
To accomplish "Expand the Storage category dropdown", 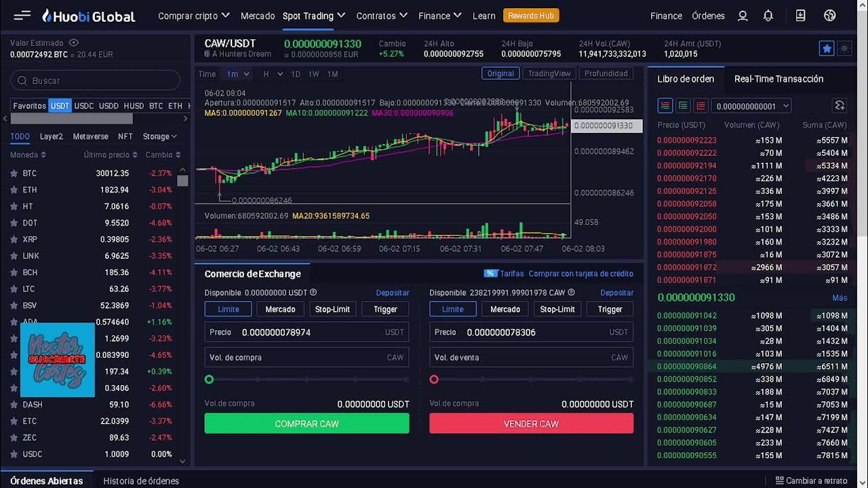I will (160, 136).
